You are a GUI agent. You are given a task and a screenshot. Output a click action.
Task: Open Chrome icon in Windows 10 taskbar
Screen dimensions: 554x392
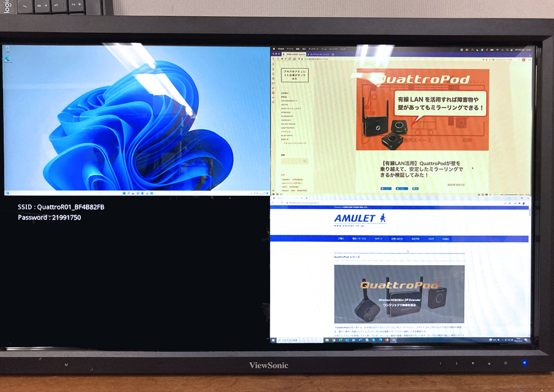tap(334, 340)
